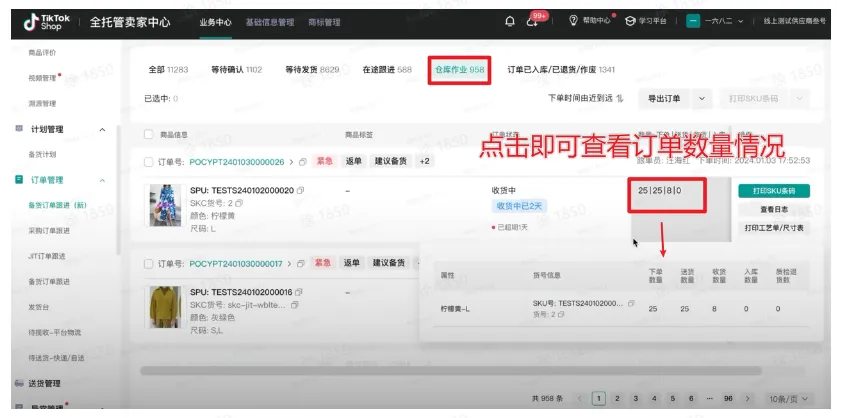
Task: Open JIT订单跟进 in sidebar
Action: pos(47,256)
